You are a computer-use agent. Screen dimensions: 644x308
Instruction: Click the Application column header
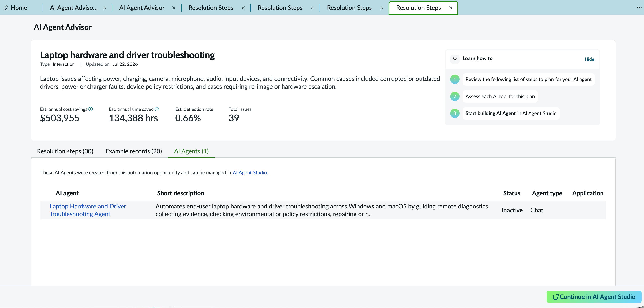(588, 193)
